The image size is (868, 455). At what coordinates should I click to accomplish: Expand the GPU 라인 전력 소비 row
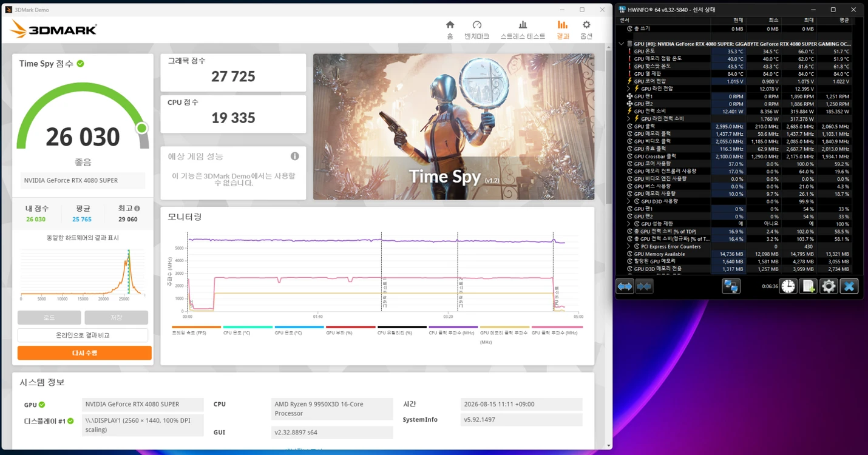tap(629, 118)
